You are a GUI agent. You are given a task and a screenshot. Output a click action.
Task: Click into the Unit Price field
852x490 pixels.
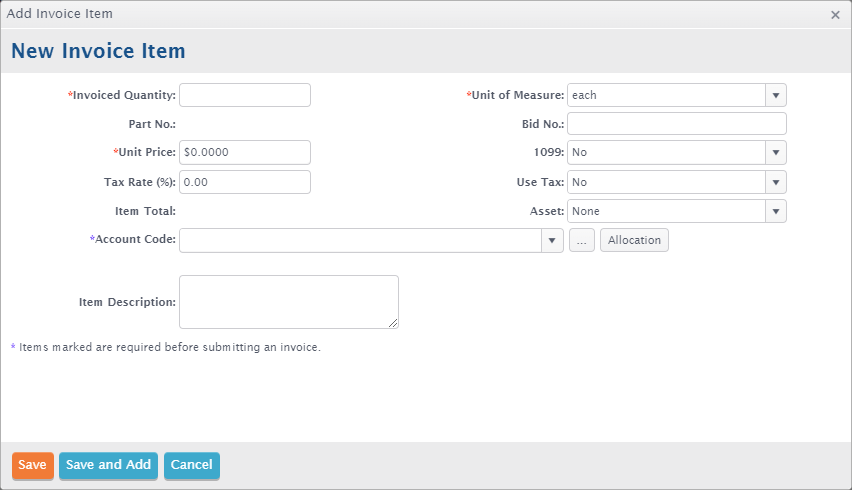[x=245, y=153]
